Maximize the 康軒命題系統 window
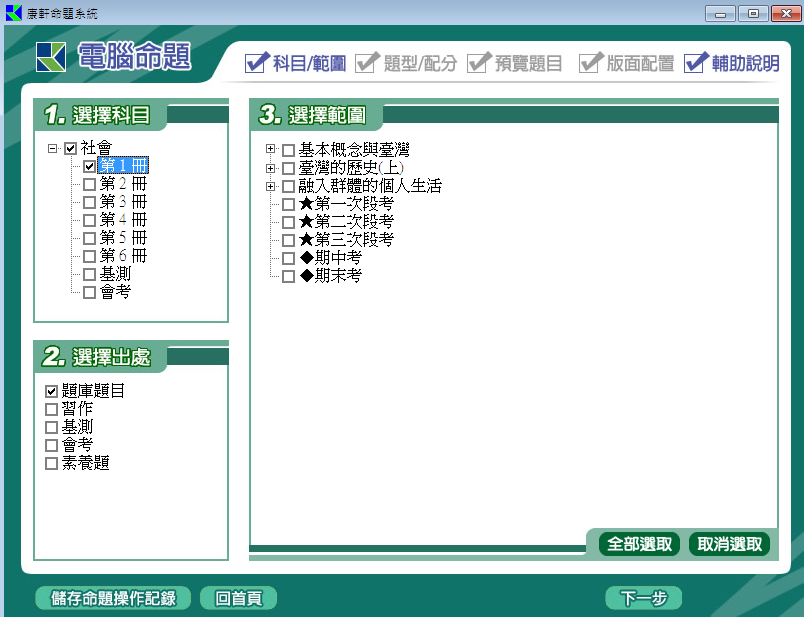Image resolution: width=804 pixels, height=617 pixels. pos(753,13)
